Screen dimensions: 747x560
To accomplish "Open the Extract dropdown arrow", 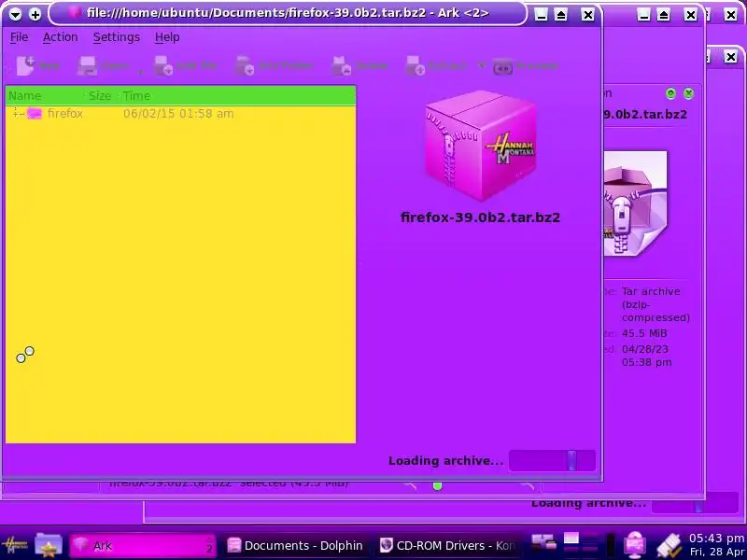I will click(x=482, y=65).
